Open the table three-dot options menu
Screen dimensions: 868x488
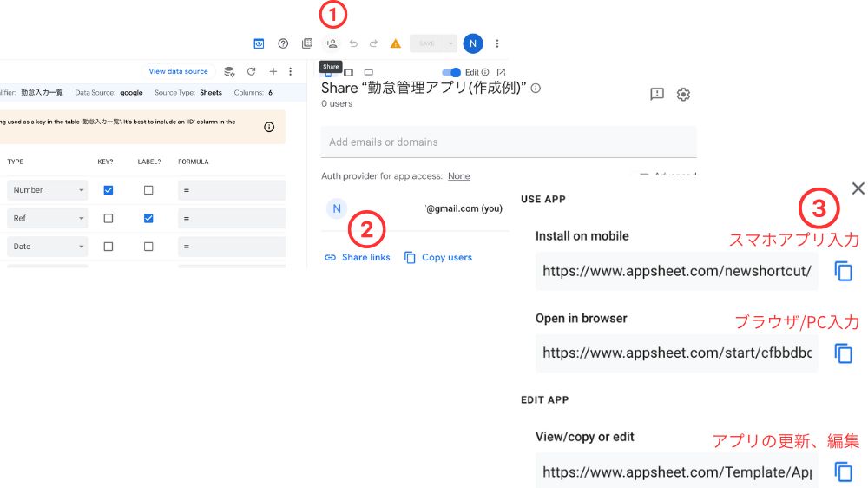coord(290,71)
